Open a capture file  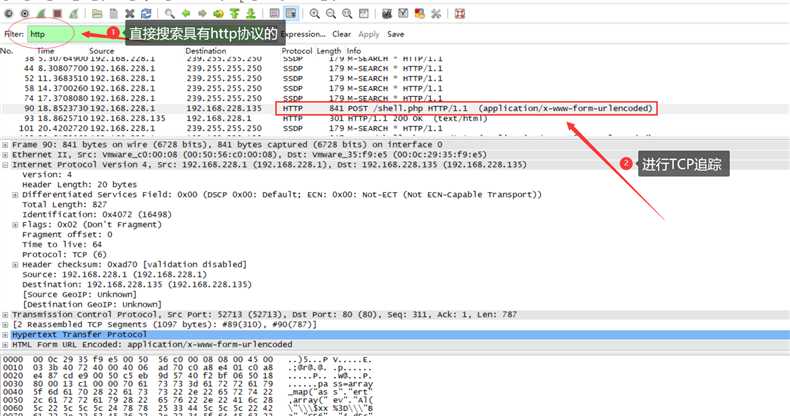tap(97, 14)
